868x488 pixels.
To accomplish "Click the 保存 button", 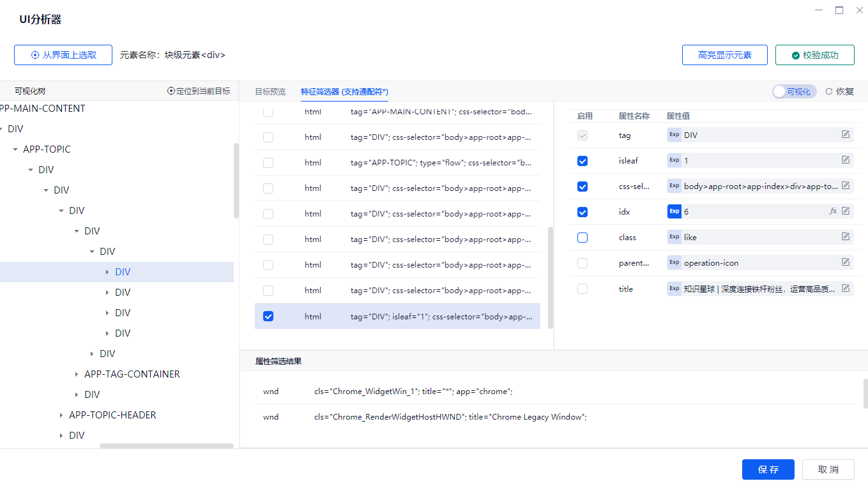I will [x=768, y=469].
